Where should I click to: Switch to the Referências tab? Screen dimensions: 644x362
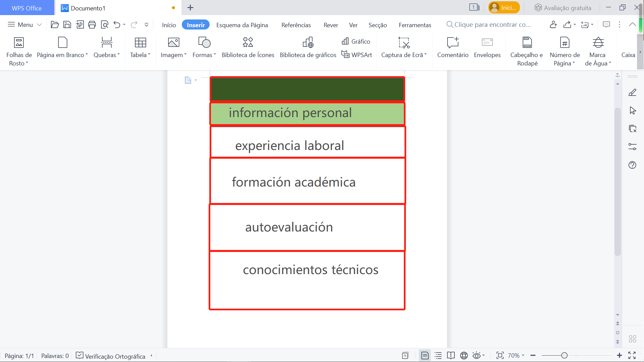[x=296, y=25]
